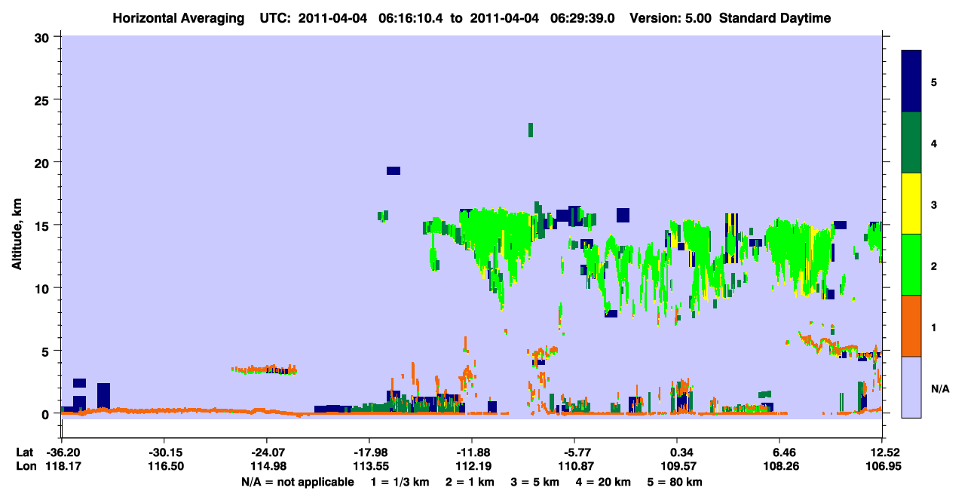This screenshot has width=980, height=503.
Task: Click the orange-green layer near 3.5 km altitude
Action: (265, 370)
